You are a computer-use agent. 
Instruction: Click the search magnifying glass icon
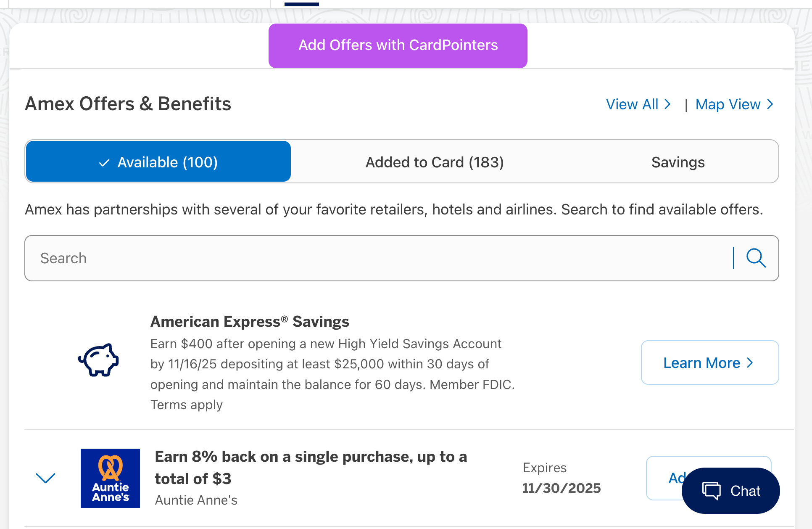[x=756, y=258]
